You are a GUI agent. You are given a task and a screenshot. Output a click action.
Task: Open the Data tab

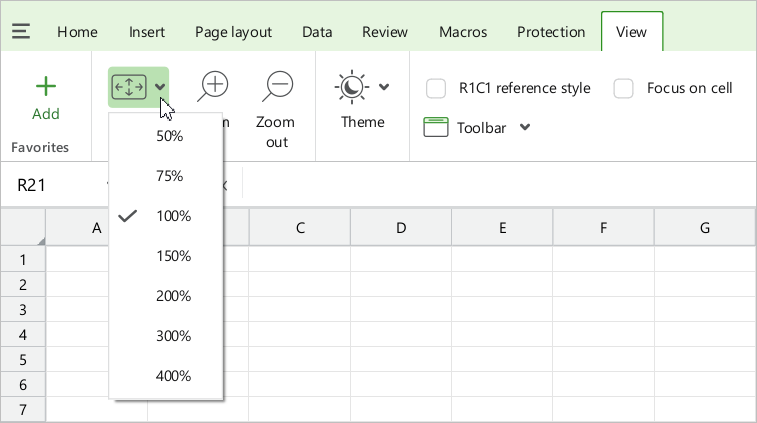(317, 32)
